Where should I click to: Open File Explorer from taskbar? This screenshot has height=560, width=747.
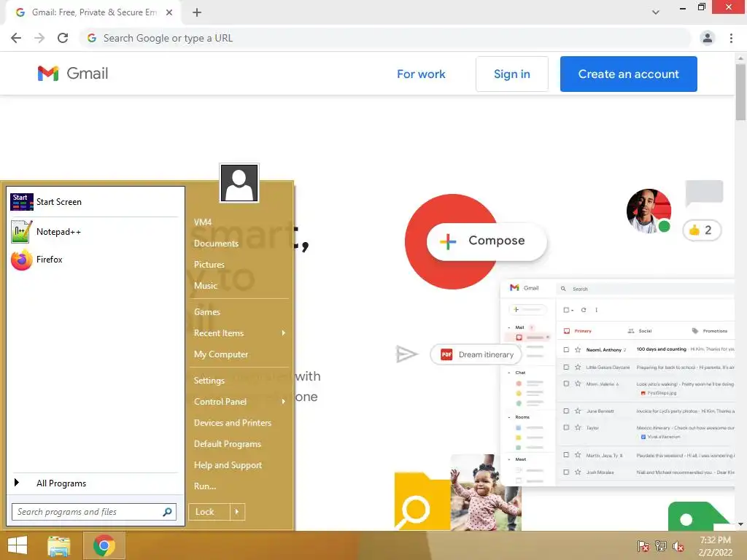coord(58,545)
